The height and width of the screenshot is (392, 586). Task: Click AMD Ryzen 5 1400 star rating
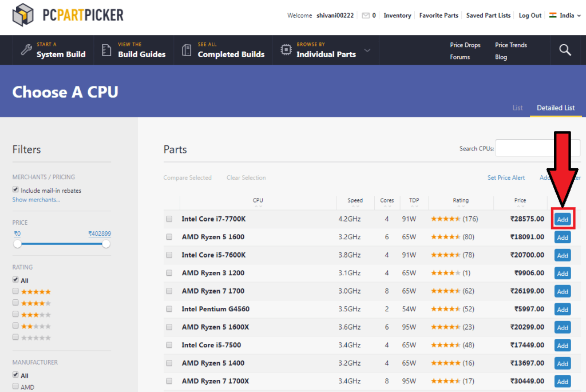click(x=445, y=363)
